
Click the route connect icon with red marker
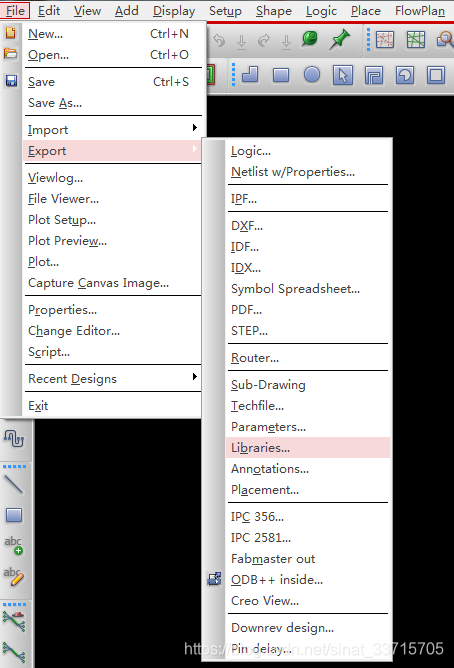click(14, 621)
